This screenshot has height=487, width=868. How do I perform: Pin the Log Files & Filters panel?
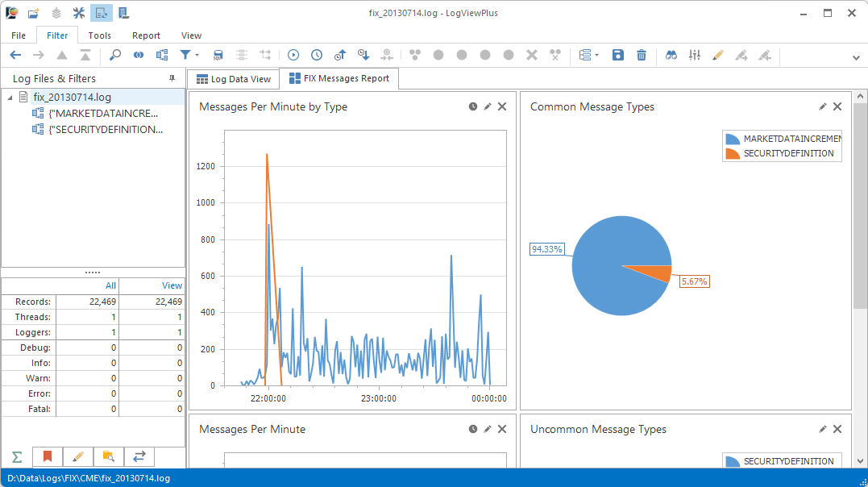(x=172, y=79)
